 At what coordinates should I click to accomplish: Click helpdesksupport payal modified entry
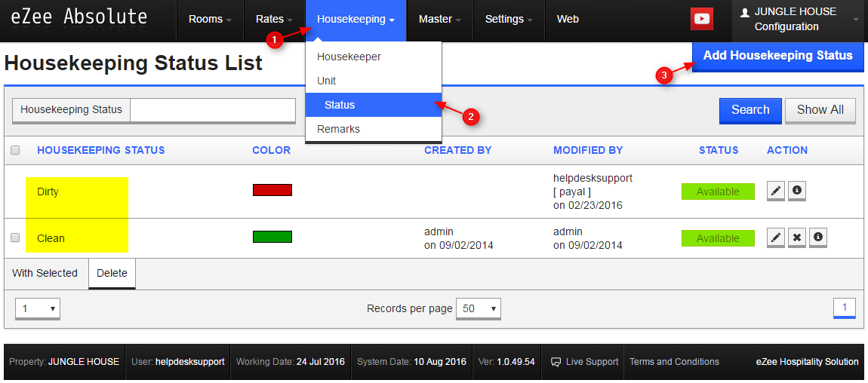[x=593, y=191]
